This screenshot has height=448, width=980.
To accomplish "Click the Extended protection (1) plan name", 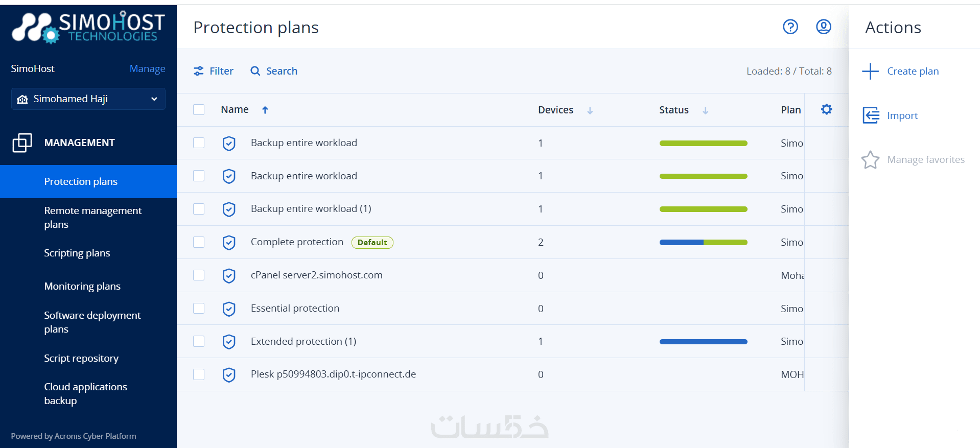I will [303, 341].
